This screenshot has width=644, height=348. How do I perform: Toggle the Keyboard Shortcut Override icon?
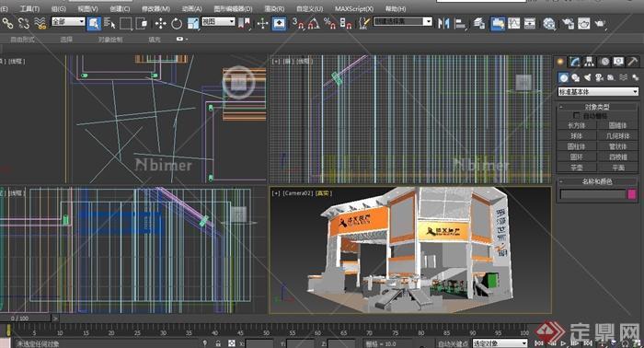(x=279, y=23)
